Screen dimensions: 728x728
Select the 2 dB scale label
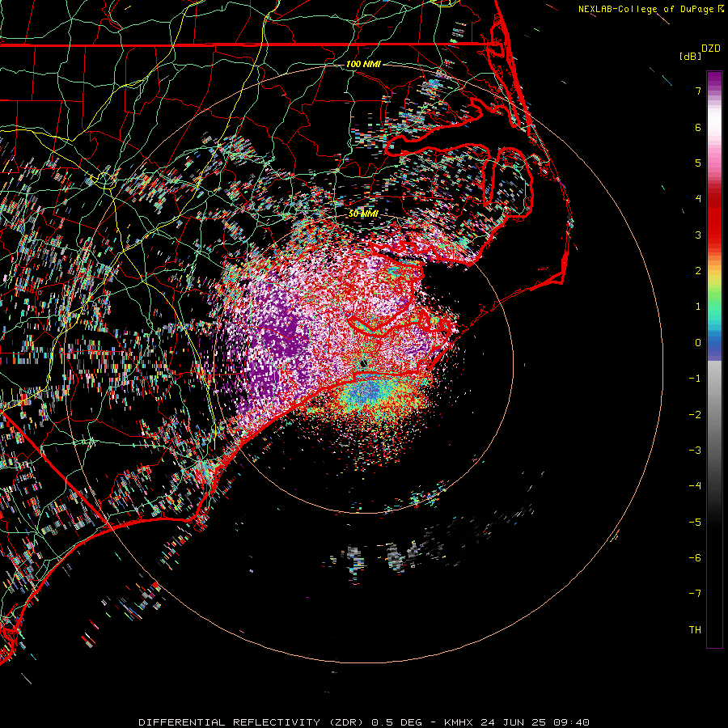[698, 271]
